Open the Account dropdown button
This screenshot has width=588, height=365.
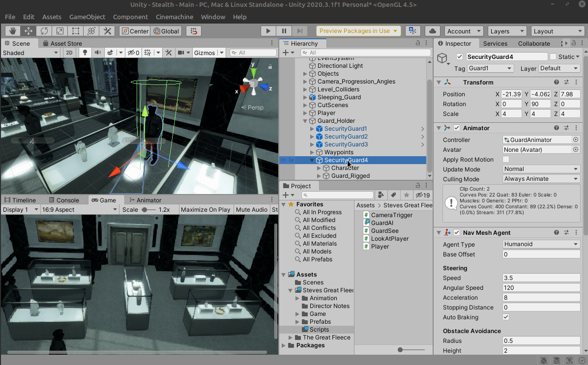coord(464,31)
